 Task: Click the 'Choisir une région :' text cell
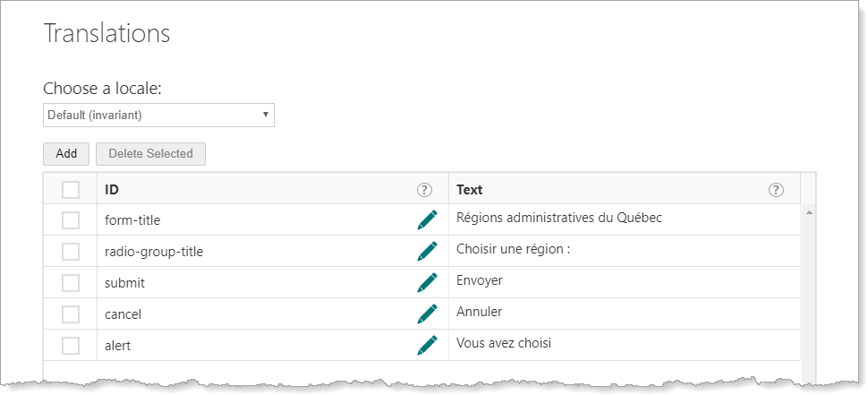coord(513,249)
